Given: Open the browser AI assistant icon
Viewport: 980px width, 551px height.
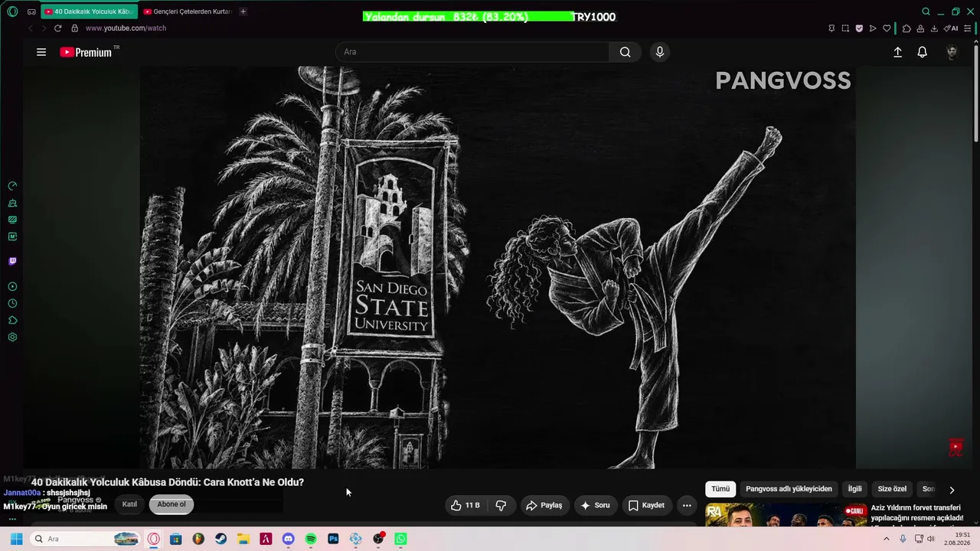Looking at the screenshot, I should click(952, 28).
